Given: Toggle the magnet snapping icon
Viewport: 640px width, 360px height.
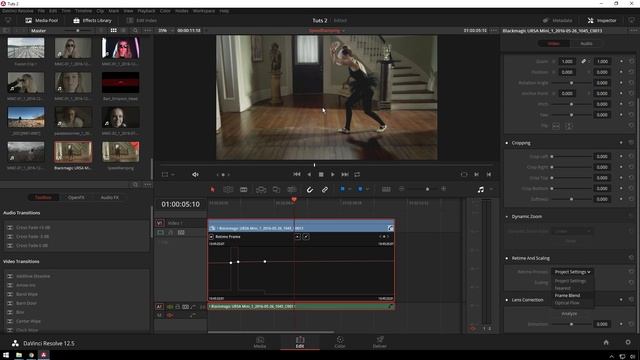Looking at the screenshot, I should click(x=310, y=189).
